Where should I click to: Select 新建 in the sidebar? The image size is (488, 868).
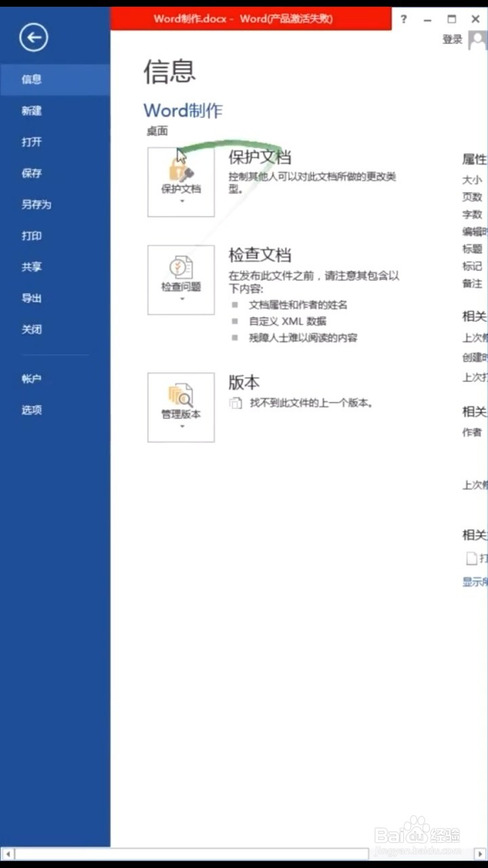click(x=55, y=111)
